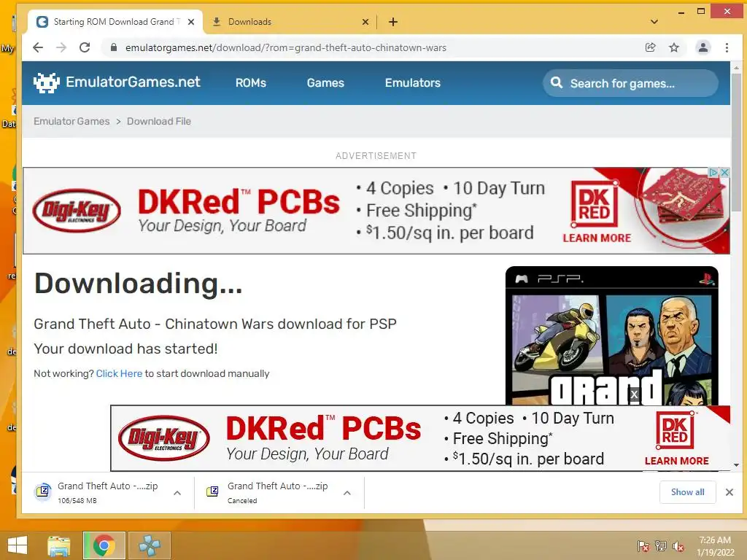
Task: Click the page vertical scrollbar thumb
Action: pos(737,142)
